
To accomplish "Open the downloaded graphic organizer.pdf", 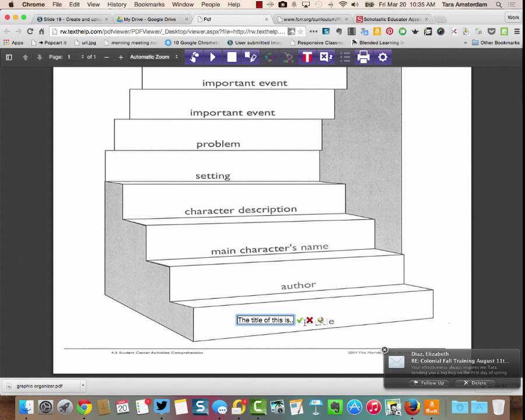I will (x=40, y=386).
